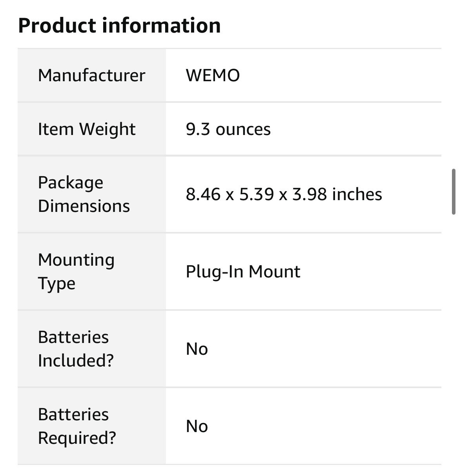Viewport: 459px width, 476px height.
Task: Click the word "Type" under Mounting
Action: point(56,284)
